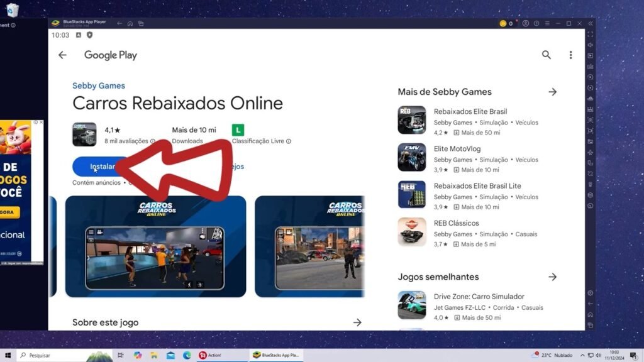Open Windows notification center icon
The height and width of the screenshot is (362, 644).
point(634,355)
